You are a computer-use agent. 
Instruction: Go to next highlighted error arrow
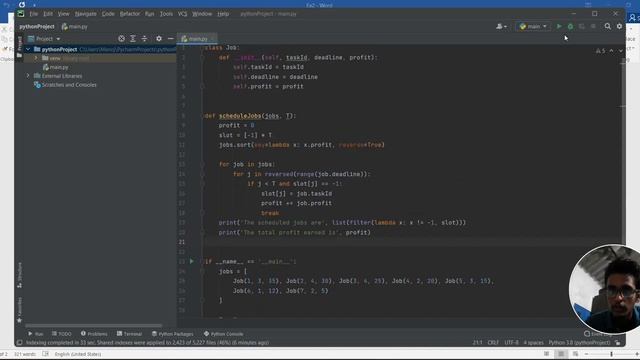[x=620, y=51]
